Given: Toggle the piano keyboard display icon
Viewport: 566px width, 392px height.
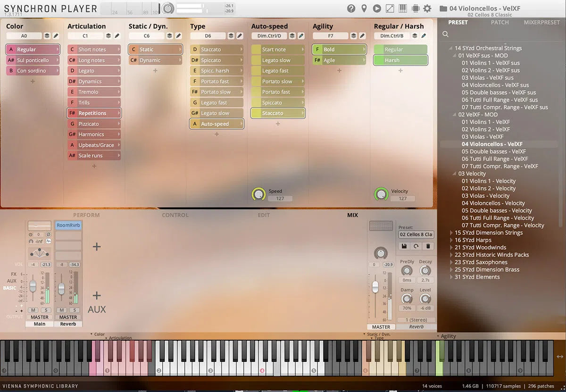Looking at the screenshot, I should click(403, 8).
